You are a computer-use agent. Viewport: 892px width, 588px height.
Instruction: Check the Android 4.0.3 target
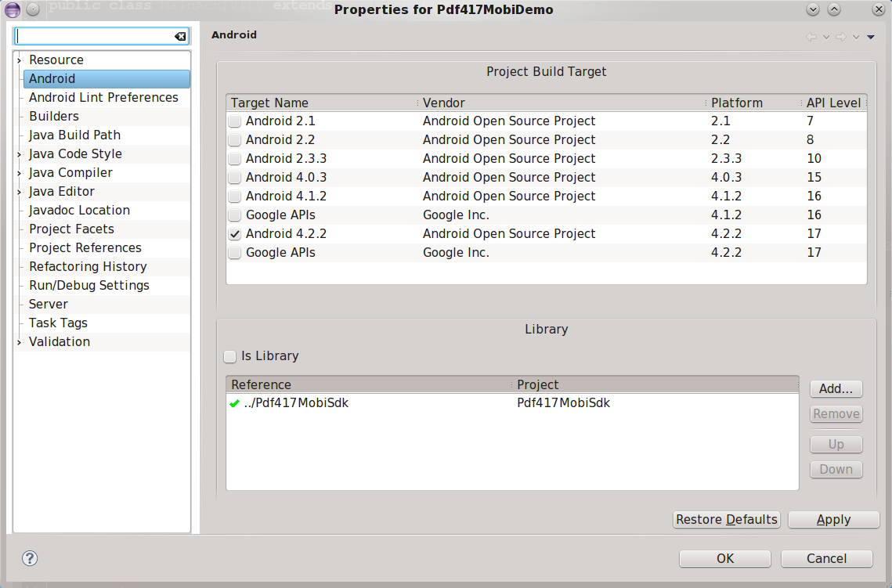(234, 178)
